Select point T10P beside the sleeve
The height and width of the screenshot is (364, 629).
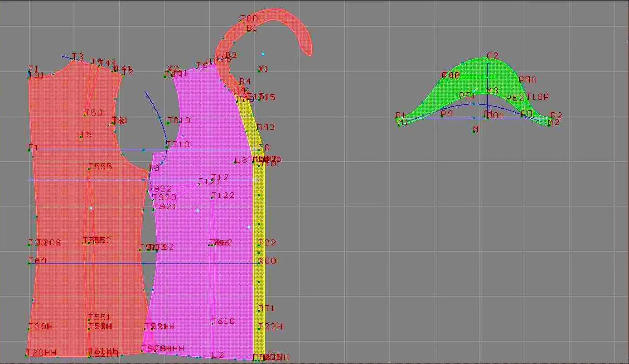click(x=537, y=97)
